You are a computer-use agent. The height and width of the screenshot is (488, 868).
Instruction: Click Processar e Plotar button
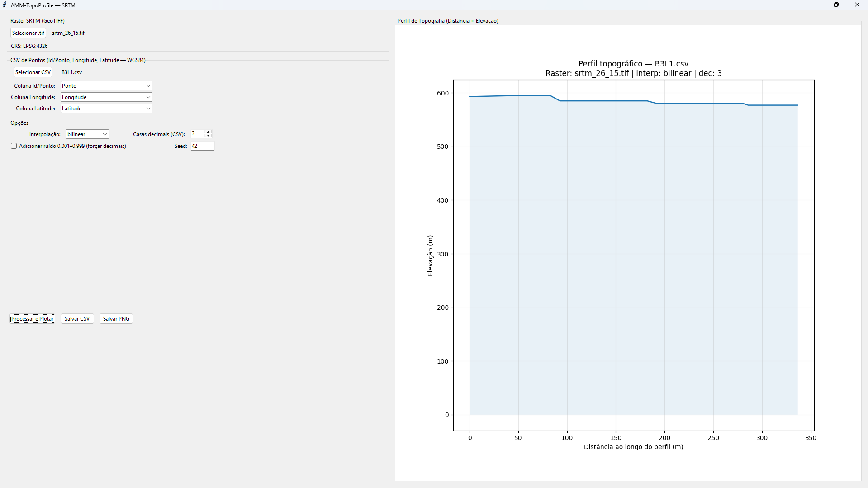tap(33, 319)
